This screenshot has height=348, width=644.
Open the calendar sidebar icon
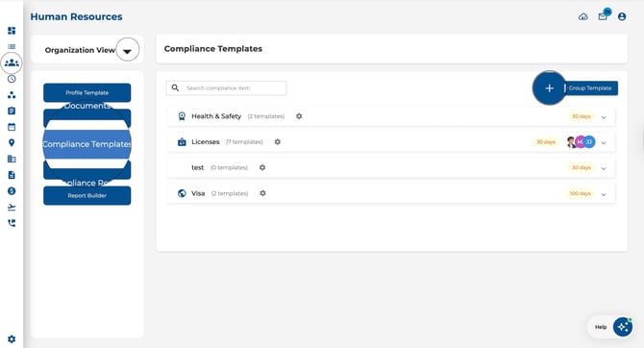point(12,127)
